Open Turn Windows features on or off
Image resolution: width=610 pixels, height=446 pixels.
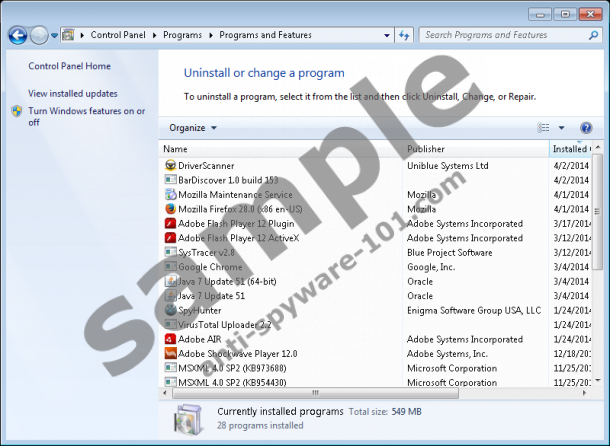click(x=86, y=116)
